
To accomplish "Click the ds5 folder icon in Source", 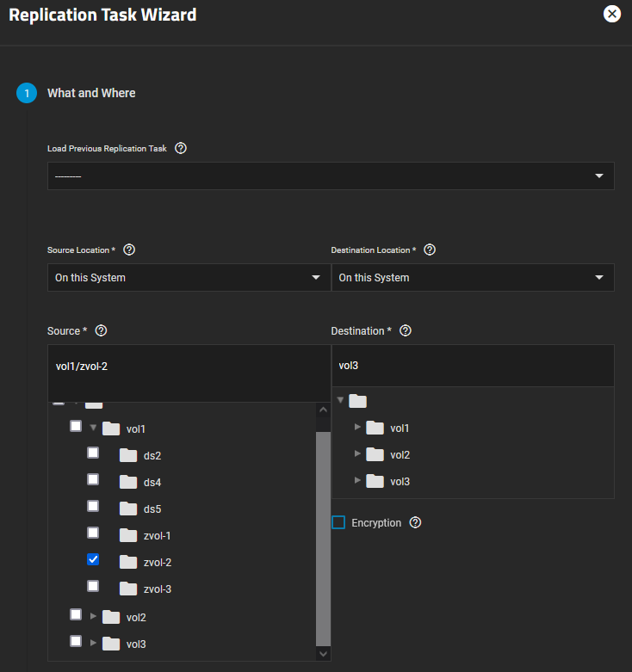I will tap(128, 509).
